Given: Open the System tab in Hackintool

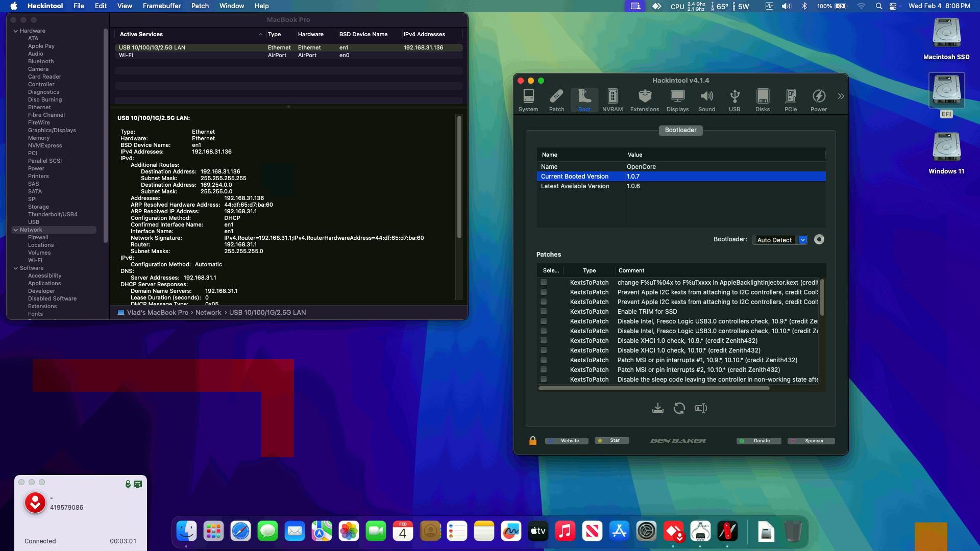Looking at the screenshot, I should point(528,101).
